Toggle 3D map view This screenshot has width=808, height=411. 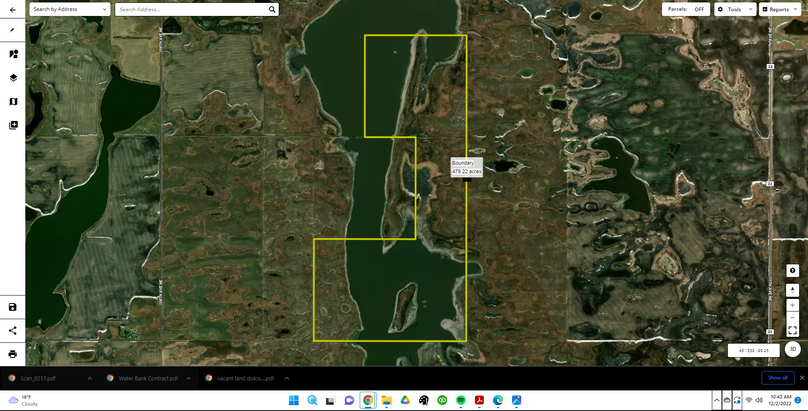pos(792,349)
